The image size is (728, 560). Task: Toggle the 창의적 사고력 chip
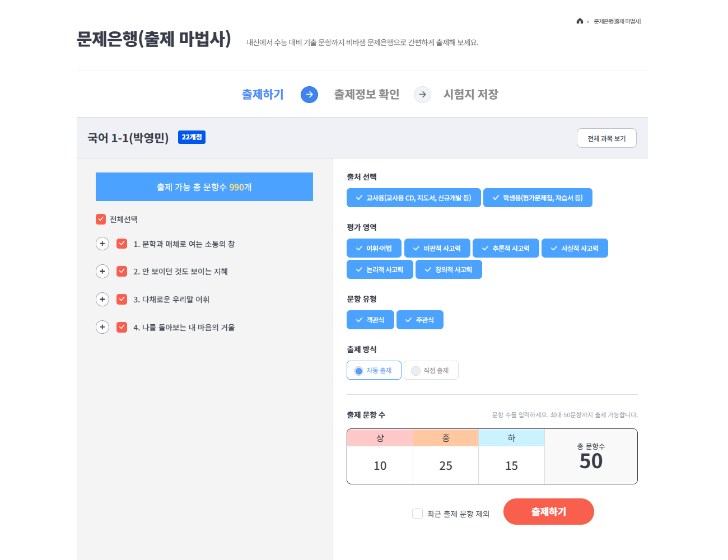click(449, 269)
